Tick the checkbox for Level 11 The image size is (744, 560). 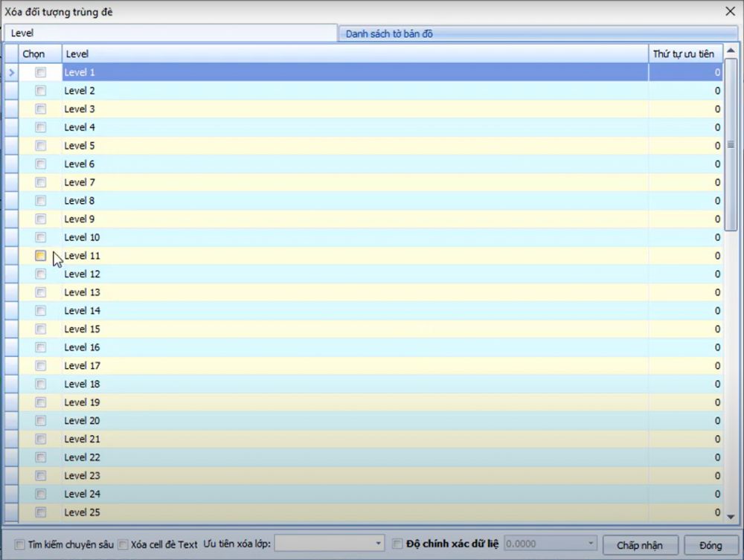click(41, 256)
